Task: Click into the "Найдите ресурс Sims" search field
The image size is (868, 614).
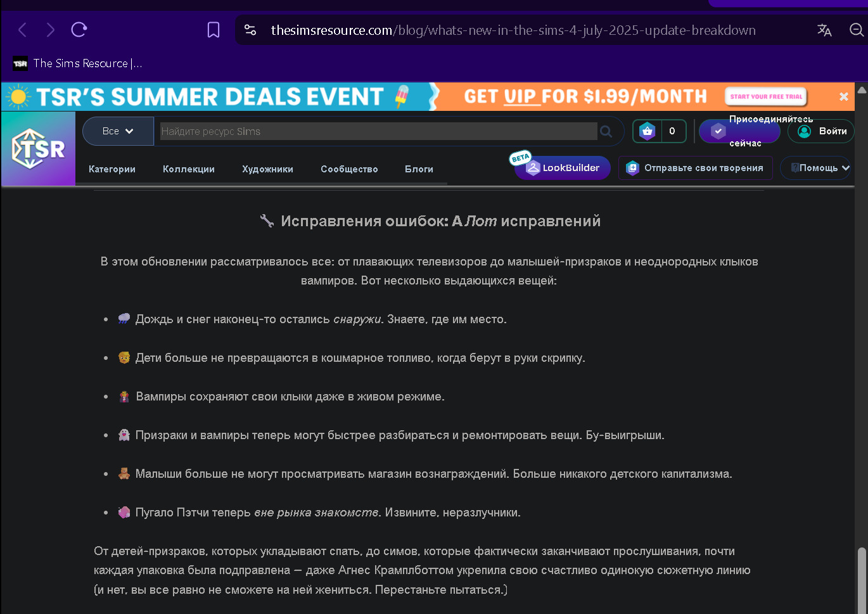Action: point(378,131)
